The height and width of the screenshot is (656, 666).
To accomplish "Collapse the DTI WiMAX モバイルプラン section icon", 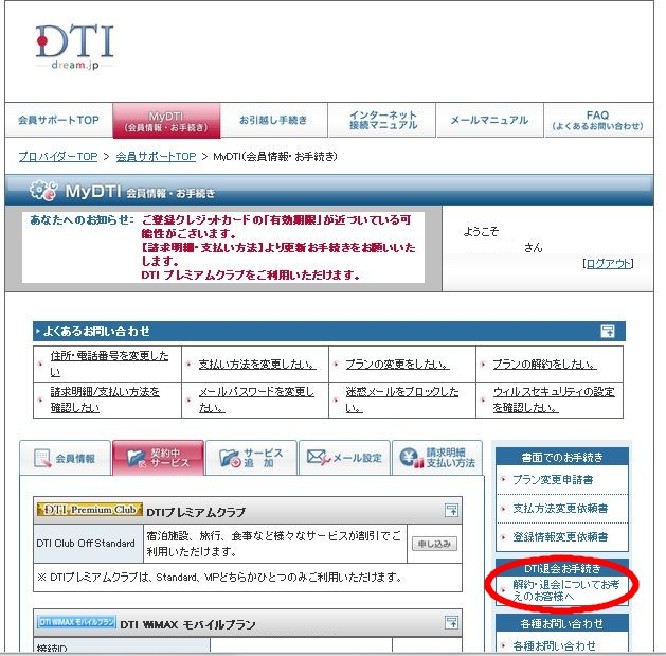I will (x=452, y=624).
